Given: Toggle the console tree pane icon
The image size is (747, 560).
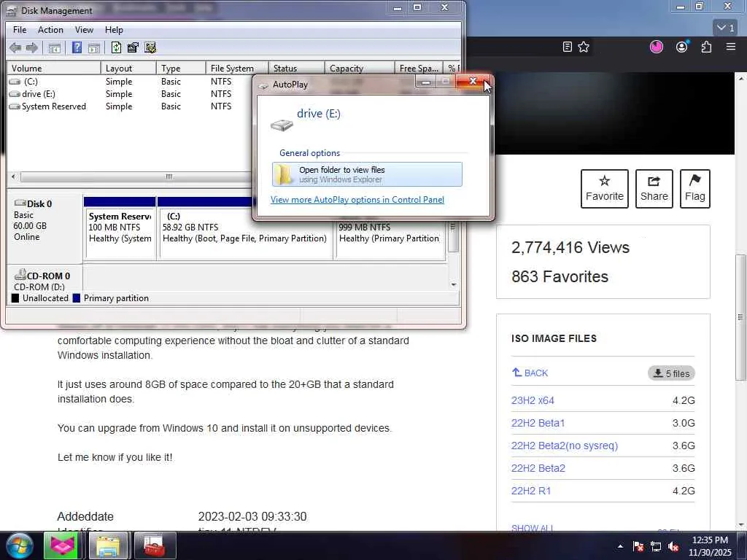Looking at the screenshot, I should click(x=54, y=47).
